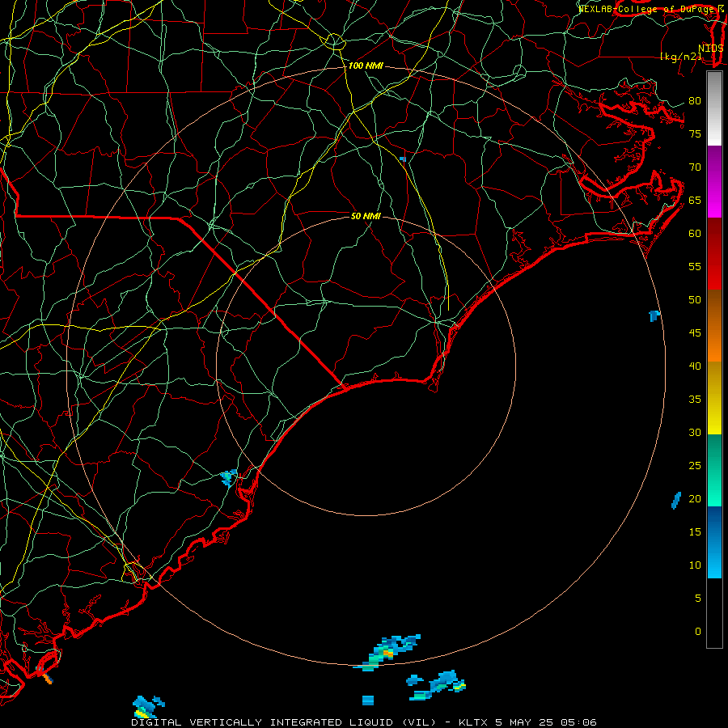Click the 30 value on the color scale
This screenshot has width=728, height=728.
pos(695,432)
